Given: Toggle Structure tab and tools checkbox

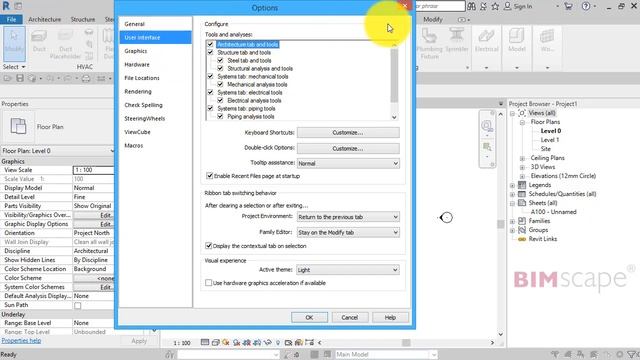Looking at the screenshot, I should click(210, 52).
